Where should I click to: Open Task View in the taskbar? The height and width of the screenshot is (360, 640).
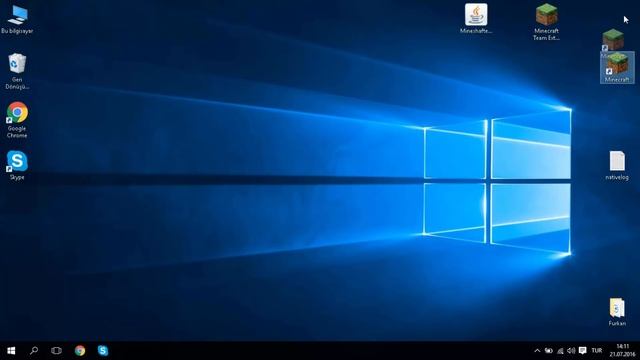pyautogui.click(x=56, y=351)
